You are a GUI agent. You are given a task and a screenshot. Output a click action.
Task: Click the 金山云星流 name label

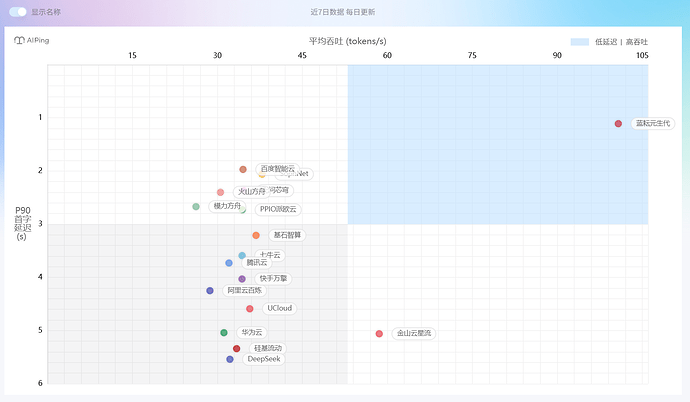tap(414, 333)
